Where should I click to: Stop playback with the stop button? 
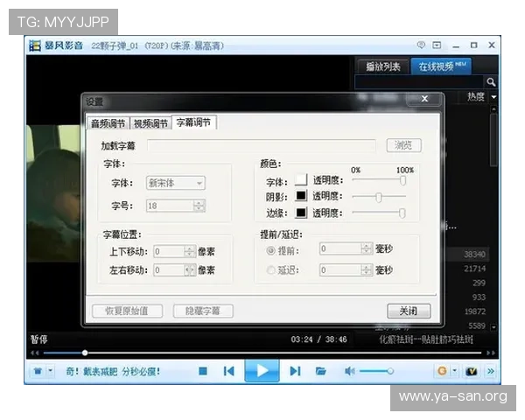pyautogui.click(x=203, y=371)
